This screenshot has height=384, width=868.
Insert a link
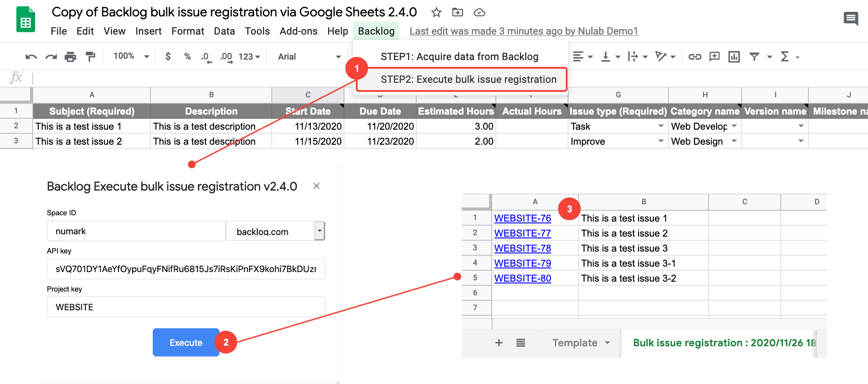694,57
